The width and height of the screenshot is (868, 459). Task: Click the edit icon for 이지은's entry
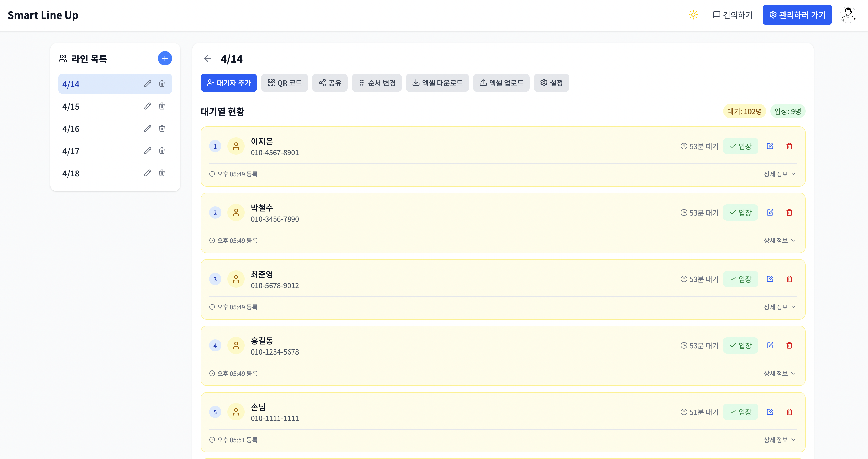click(770, 146)
